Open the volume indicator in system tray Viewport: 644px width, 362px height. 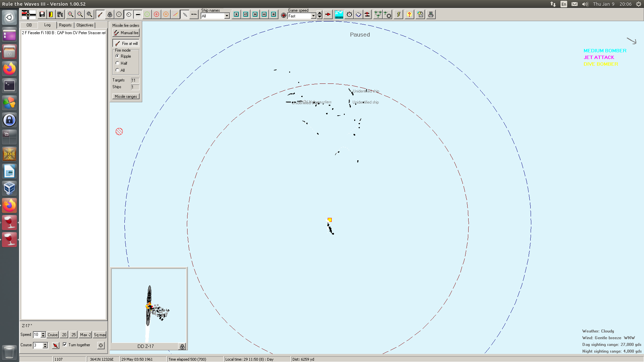click(x=585, y=4)
